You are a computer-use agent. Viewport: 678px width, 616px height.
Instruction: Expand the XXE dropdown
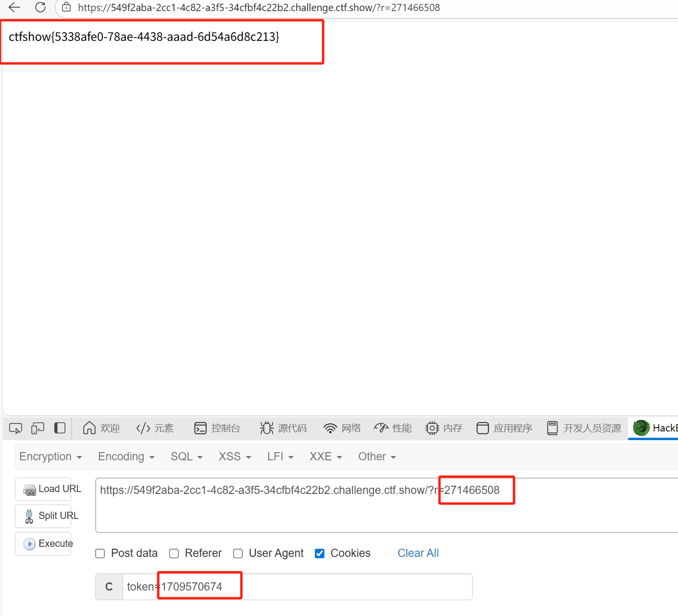326,456
